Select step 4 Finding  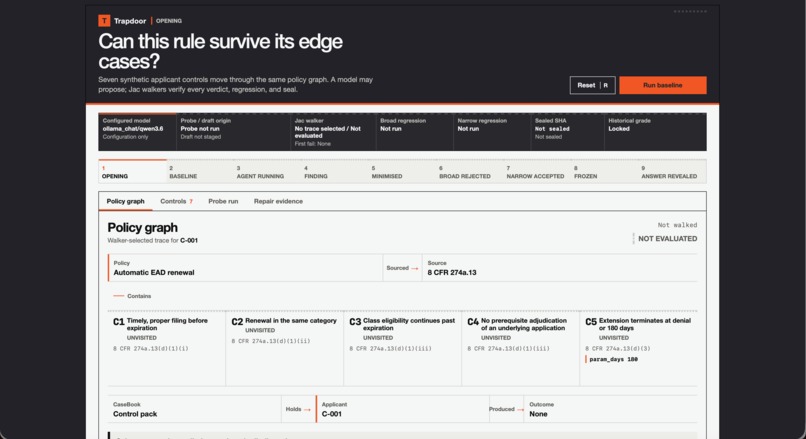tap(335, 172)
